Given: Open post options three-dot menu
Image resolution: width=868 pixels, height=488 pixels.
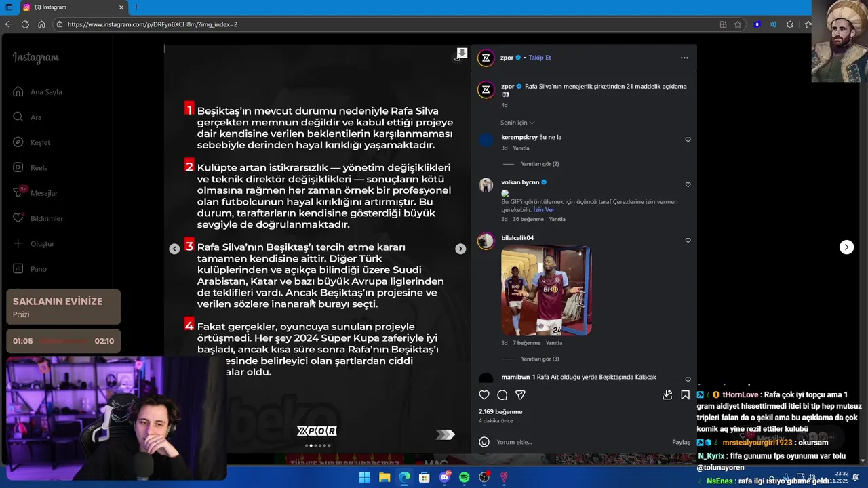Looking at the screenshot, I should tap(684, 58).
